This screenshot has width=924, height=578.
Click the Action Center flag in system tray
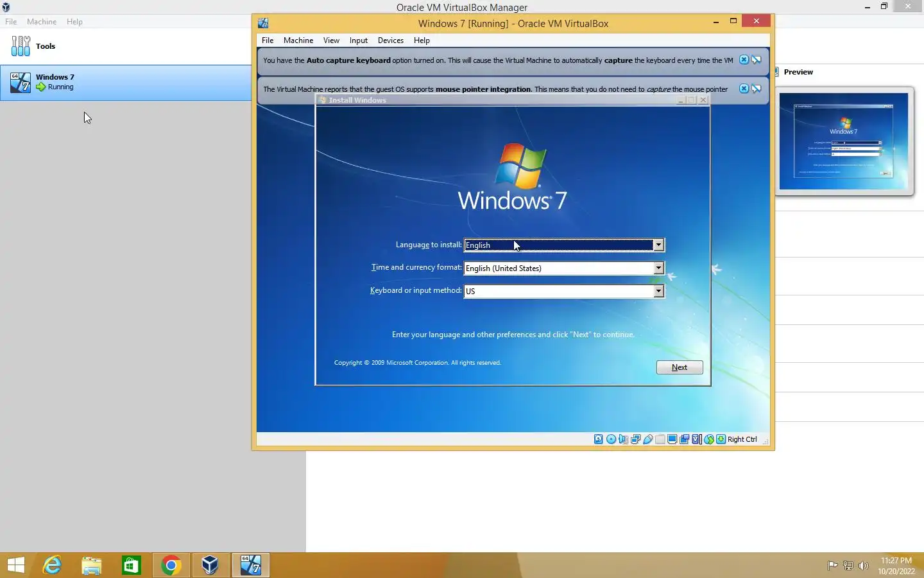(x=832, y=566)
